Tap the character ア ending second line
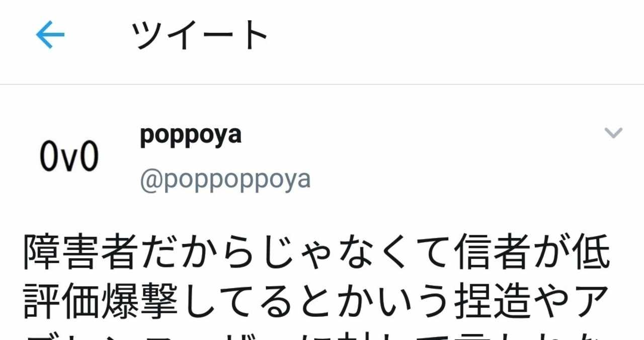This screenshot has height=340, width=644. pyautogui.click(x=593, y=302)
